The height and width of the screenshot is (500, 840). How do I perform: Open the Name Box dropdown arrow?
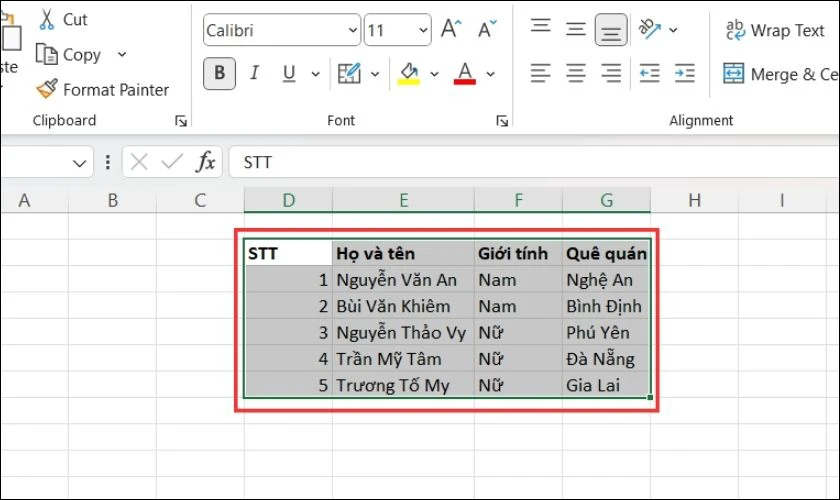click(x=79, y=162)
